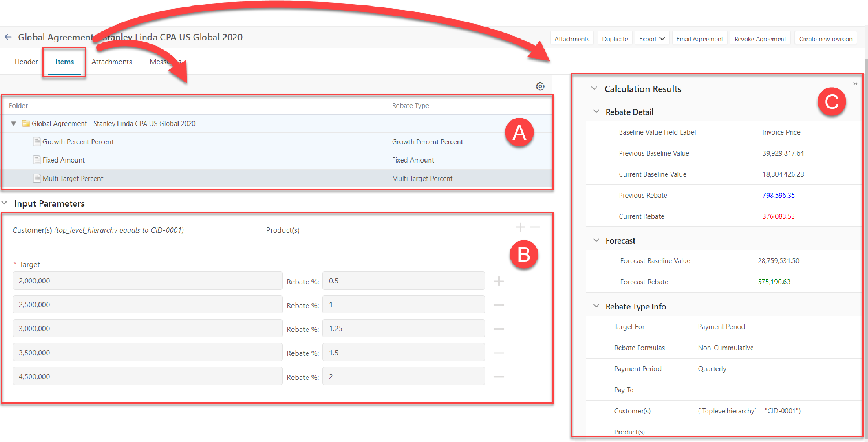Viewport: 868px width, 442px height.
Task: Select the Fixed Amount item row
Action: pyautogui.click(x=63, y=160)
